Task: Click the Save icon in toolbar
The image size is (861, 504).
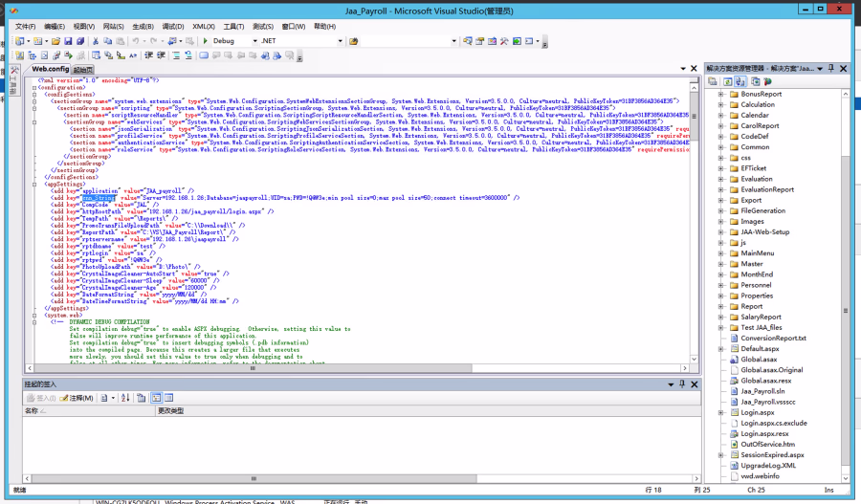Action: (x=67, y=41)
